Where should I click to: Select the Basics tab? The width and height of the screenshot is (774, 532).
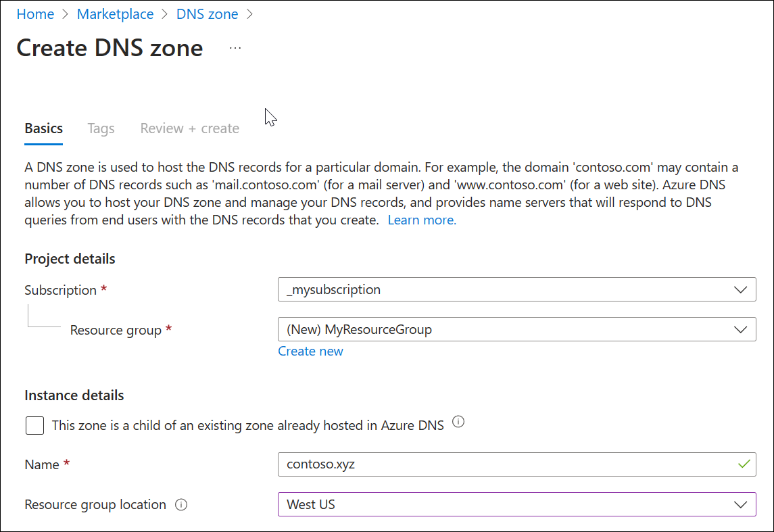44,128
